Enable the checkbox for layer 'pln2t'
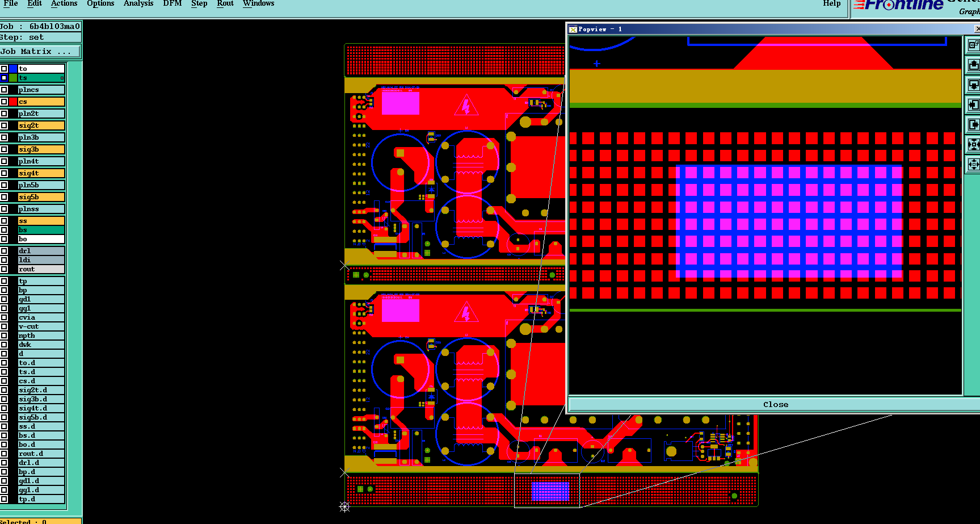 tap(4, 114)
